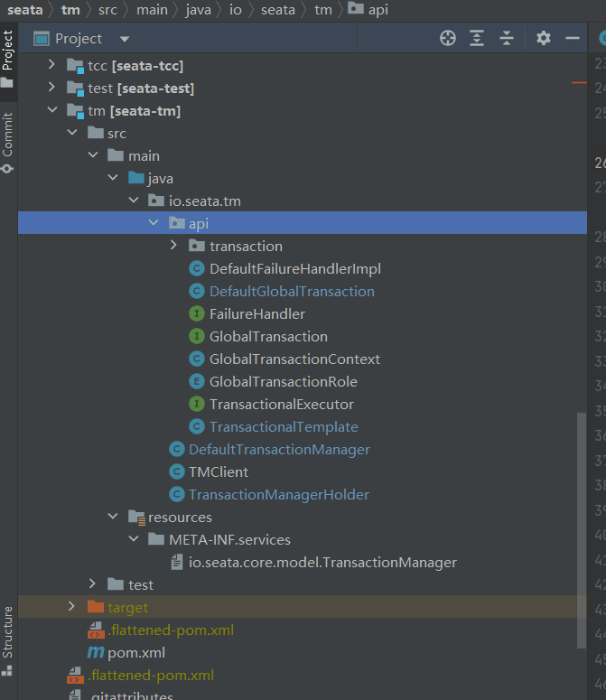Select the TransactionalTemplate file name
The height and width of the screenshot is (700, 606).
(284, 426)
